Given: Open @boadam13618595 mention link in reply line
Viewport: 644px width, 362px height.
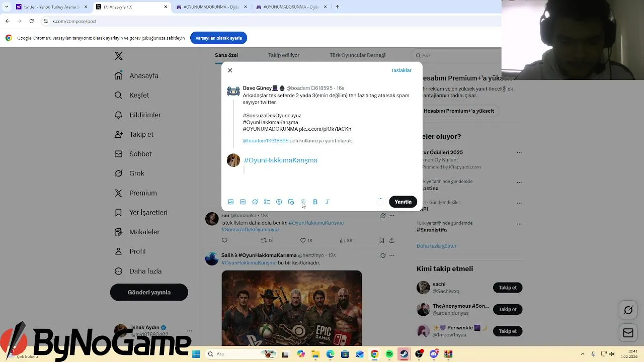Looking at the screenshot, I should click(266, 141).
